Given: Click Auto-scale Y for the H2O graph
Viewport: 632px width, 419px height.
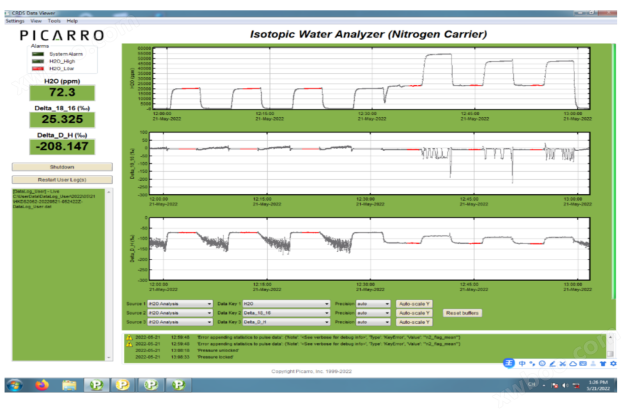Looking at the screenshot, I should 414,304.
